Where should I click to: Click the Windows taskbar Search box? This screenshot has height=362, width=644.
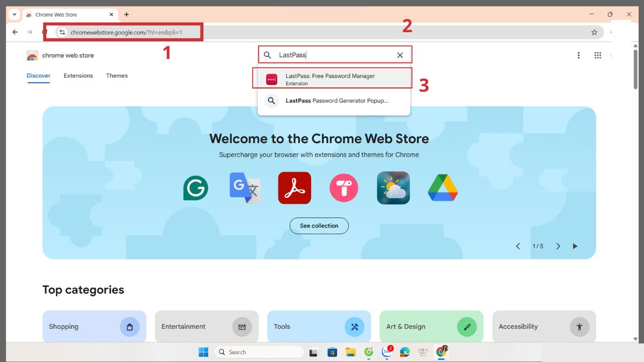point(259,352)
